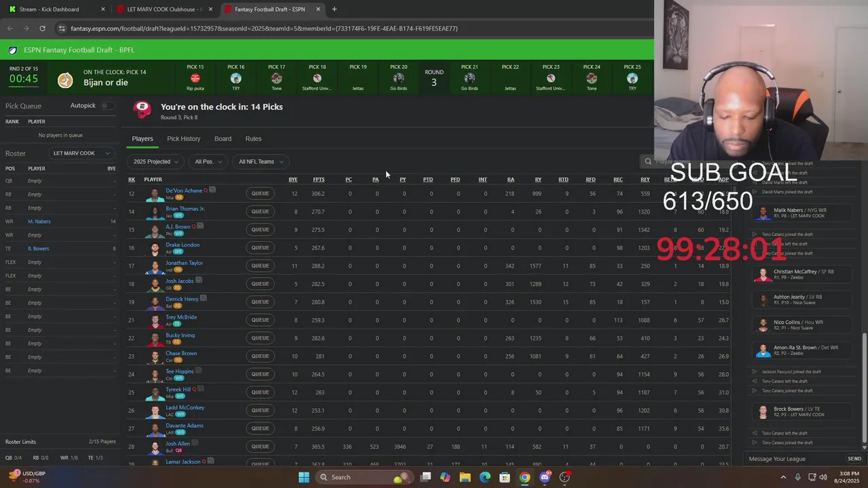The image size is (868, 488).
Task: Open Bucky Irving player link
Action: click(x=180, y=335)
